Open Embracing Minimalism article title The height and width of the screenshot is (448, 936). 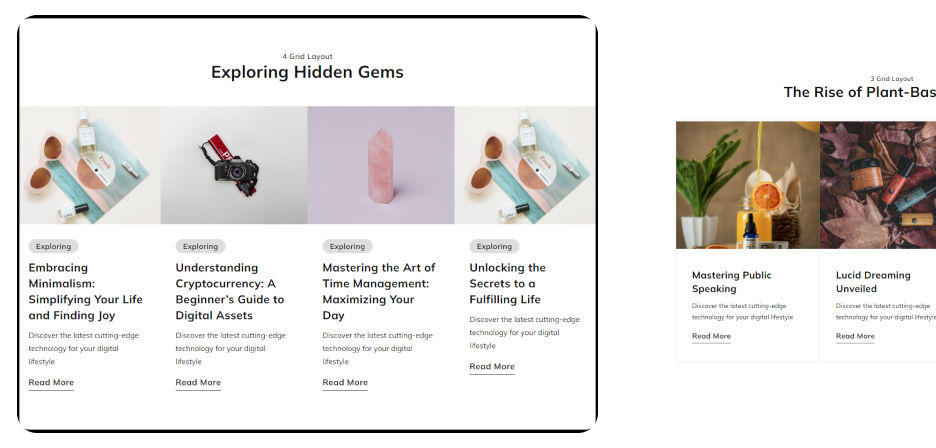85,291
